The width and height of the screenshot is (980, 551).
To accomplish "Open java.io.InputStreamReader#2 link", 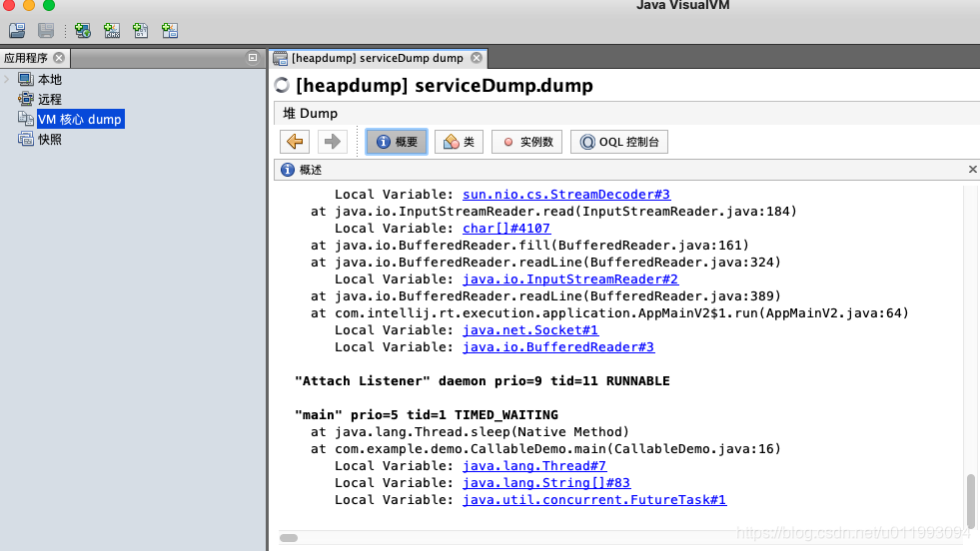I will [x=570, y=279].
